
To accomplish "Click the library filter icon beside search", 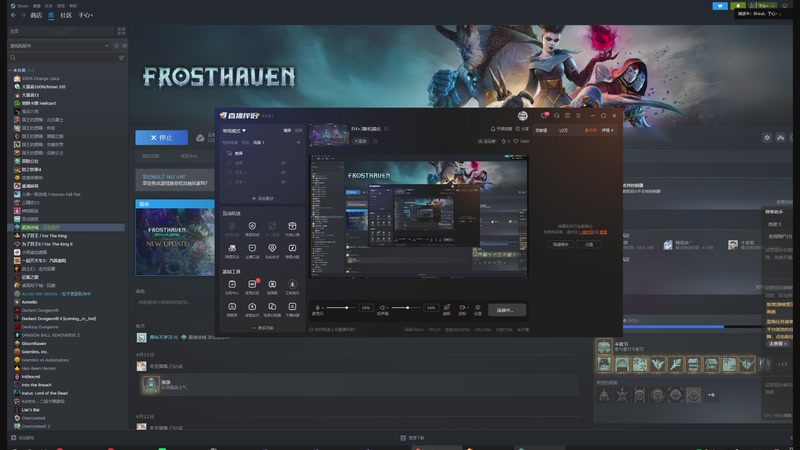I will pos(121,58).
